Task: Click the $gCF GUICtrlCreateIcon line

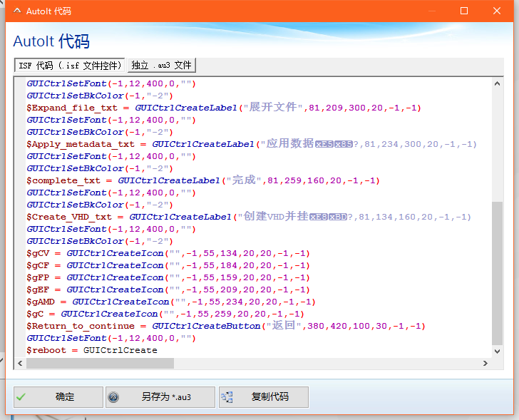Action: [168, 265]
